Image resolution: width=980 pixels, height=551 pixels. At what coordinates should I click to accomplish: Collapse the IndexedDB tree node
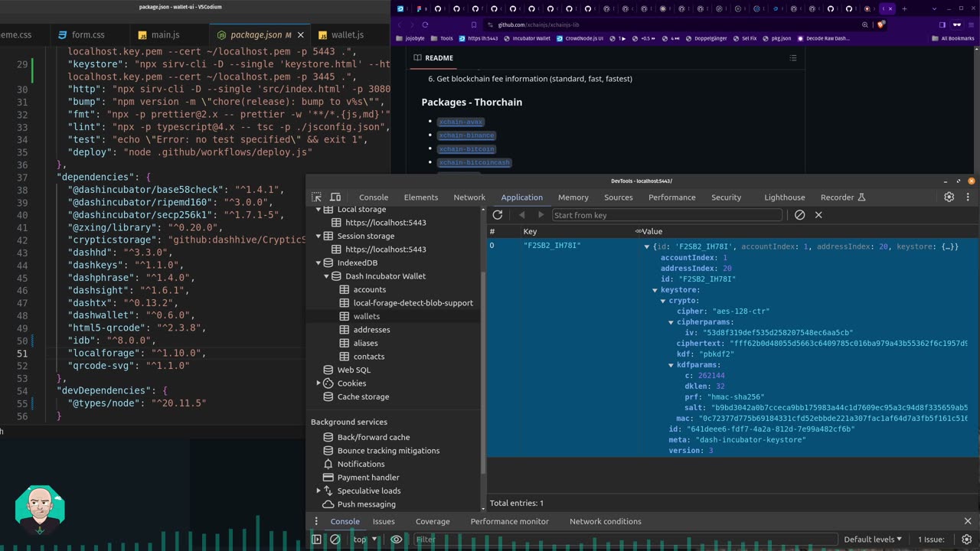click(x=318, y=262)
